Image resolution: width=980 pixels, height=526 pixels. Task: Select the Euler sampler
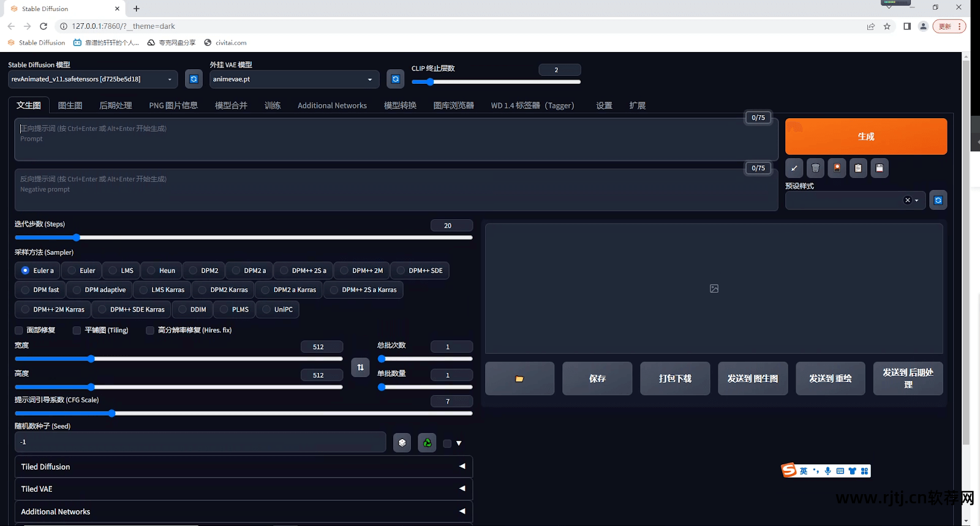point(82,271)
